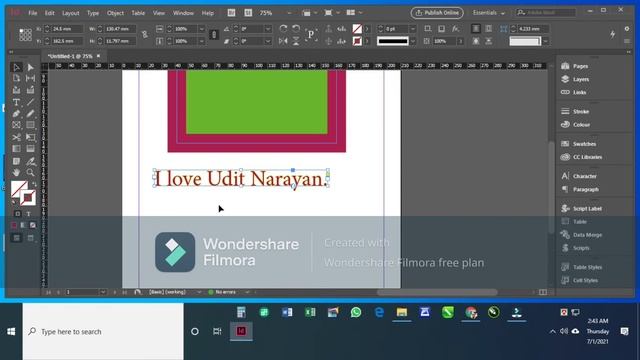Select the Selection tool arrow

[x=16, y=67]
